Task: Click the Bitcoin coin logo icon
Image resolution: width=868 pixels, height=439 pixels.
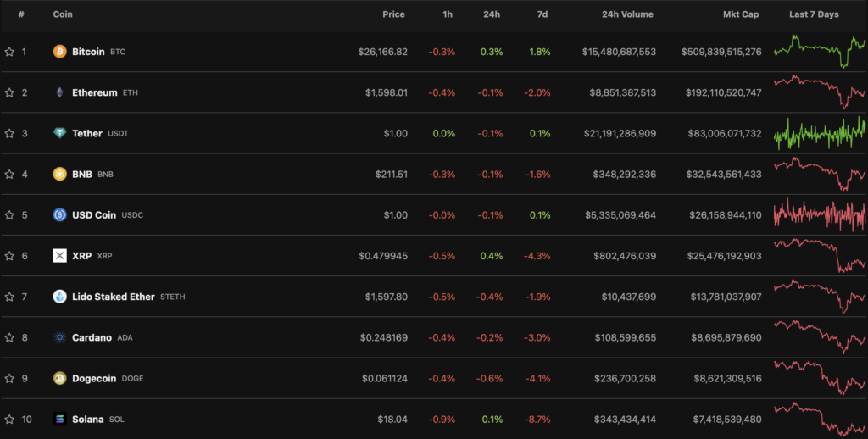Action: click(59, 52)
